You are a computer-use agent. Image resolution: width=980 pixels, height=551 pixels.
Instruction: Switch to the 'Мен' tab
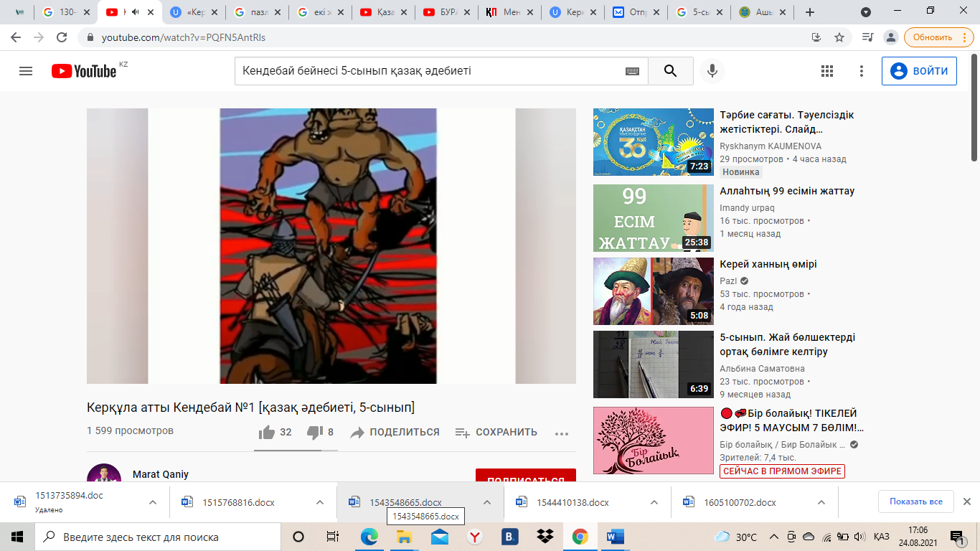click(x=512, y=12)
